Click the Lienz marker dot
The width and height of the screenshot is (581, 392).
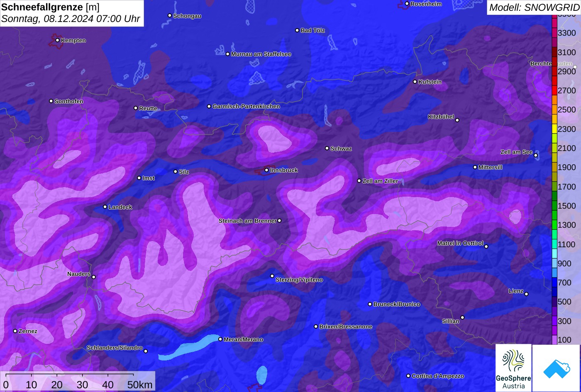point(526,294)
